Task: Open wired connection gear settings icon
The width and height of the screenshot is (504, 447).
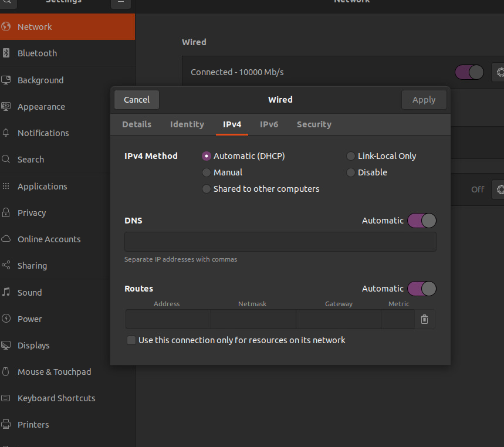Action: click(500, 72)
